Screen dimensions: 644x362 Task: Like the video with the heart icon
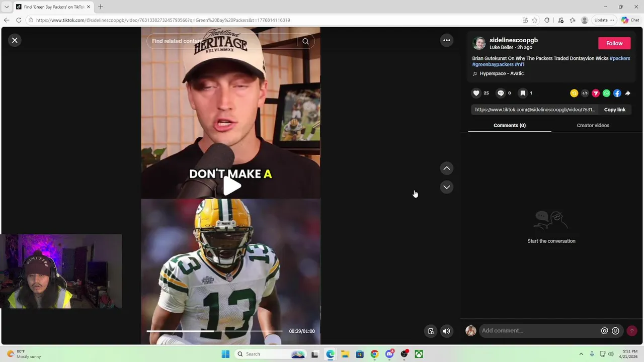(x=476, y=93)
